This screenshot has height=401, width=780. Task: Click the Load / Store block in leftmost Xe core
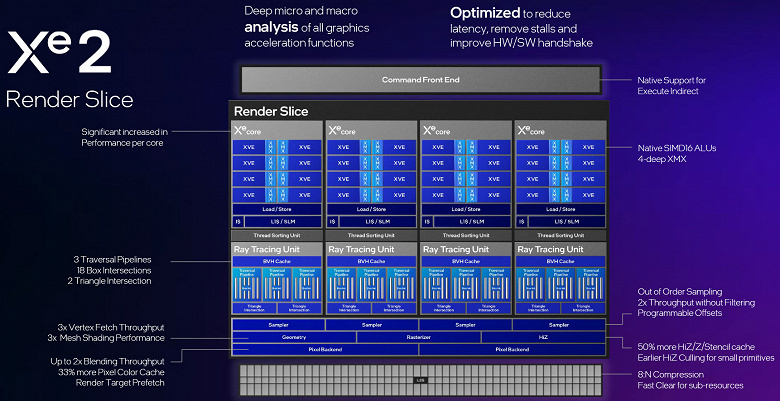tap(277, 209)
